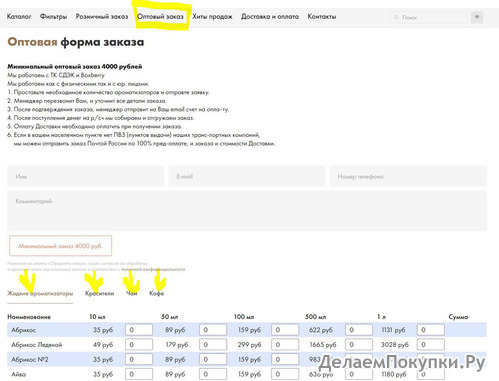The width and height of the screenshot is (499, 381).
Task: Click the 299 руб price
Action: pos(249,345)
